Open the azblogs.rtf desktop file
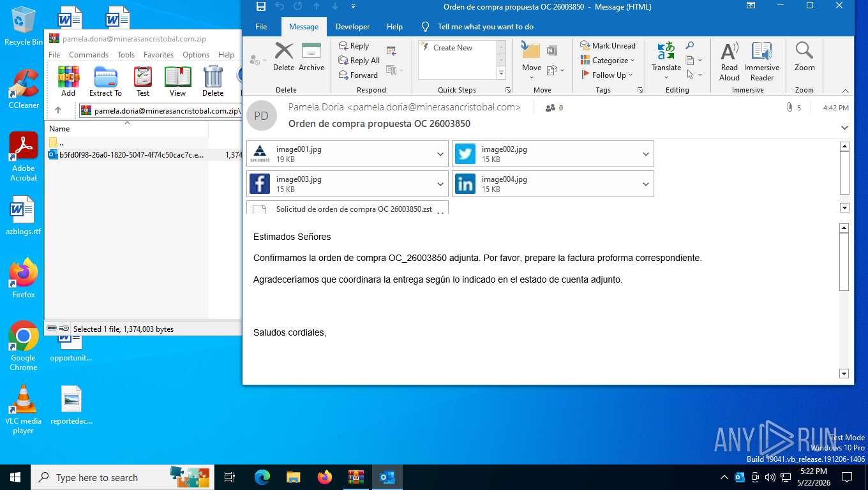Screen dimensions: 868x490 click(24, 216)
